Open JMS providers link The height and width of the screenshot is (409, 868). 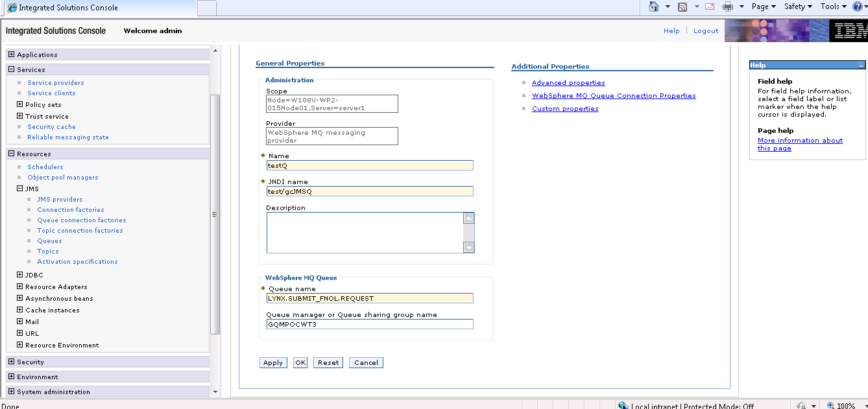click(x=60, y=200)
